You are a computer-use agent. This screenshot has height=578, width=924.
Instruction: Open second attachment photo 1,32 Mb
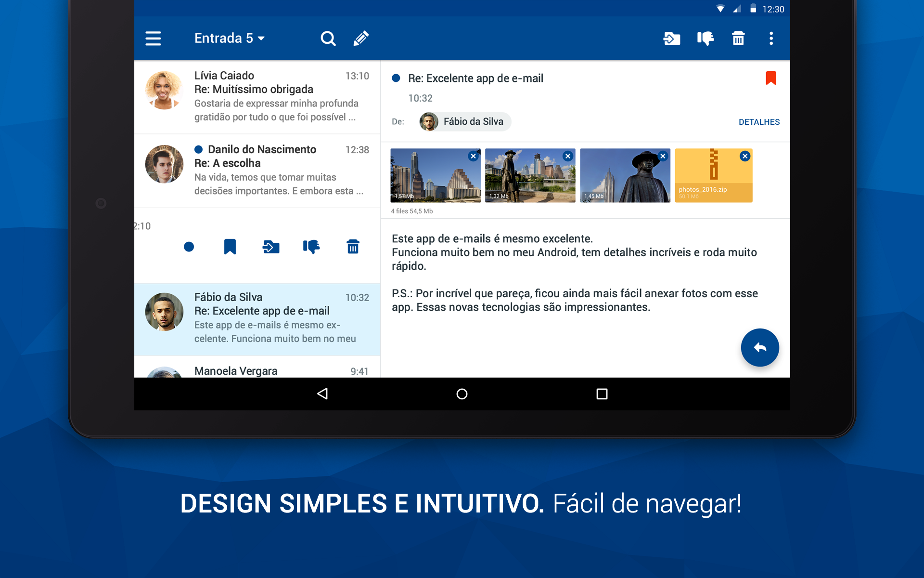click(x=530, y=175)
